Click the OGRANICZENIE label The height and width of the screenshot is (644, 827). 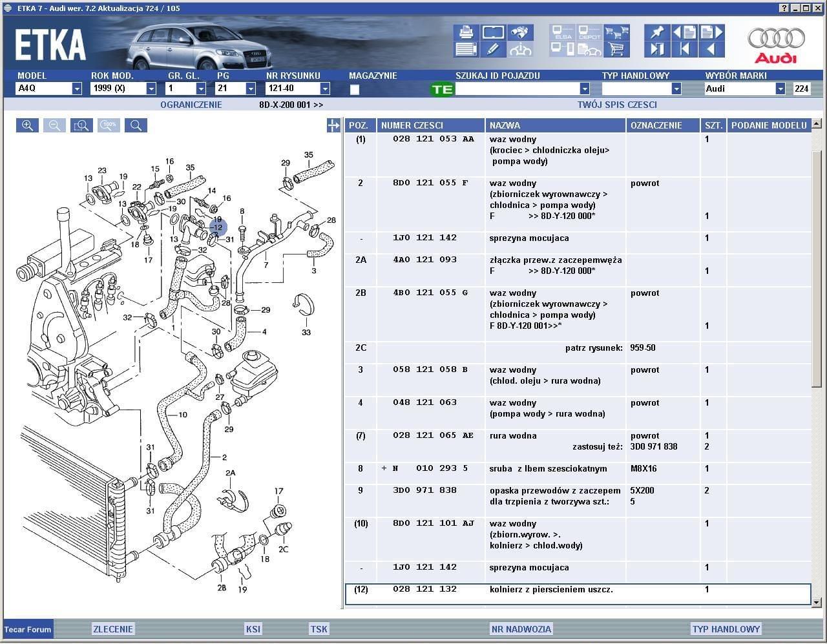point(191,105)
